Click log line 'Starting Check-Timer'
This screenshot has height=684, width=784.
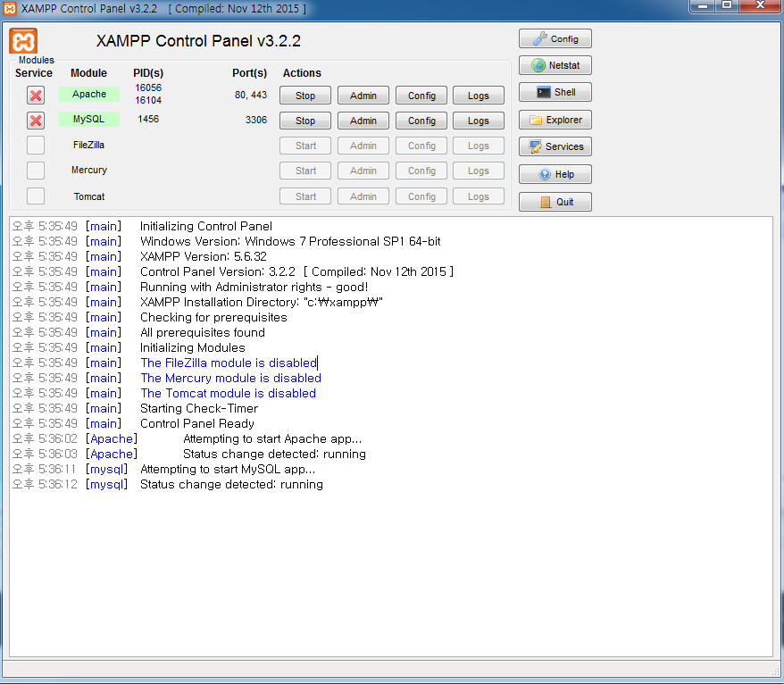[x=199, y=408]
